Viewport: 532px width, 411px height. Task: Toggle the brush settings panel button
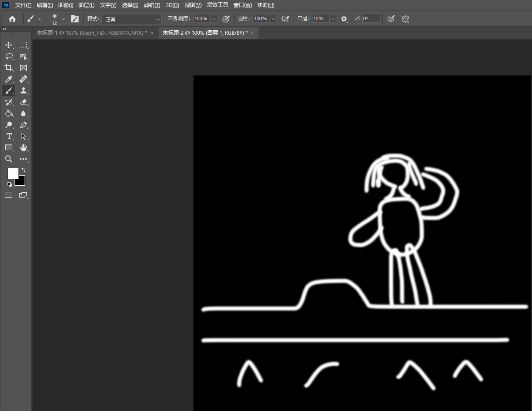click(x=75, y=19)
